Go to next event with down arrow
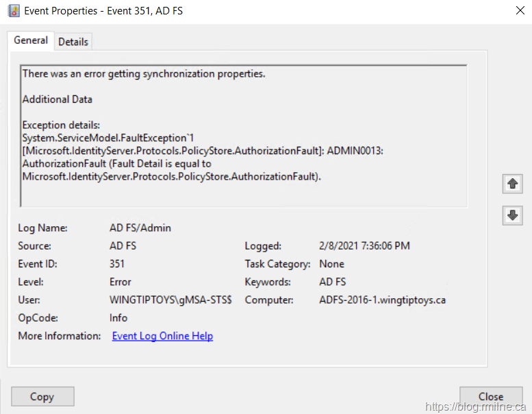Screen dimensions: 532x414 coord(512,215)
